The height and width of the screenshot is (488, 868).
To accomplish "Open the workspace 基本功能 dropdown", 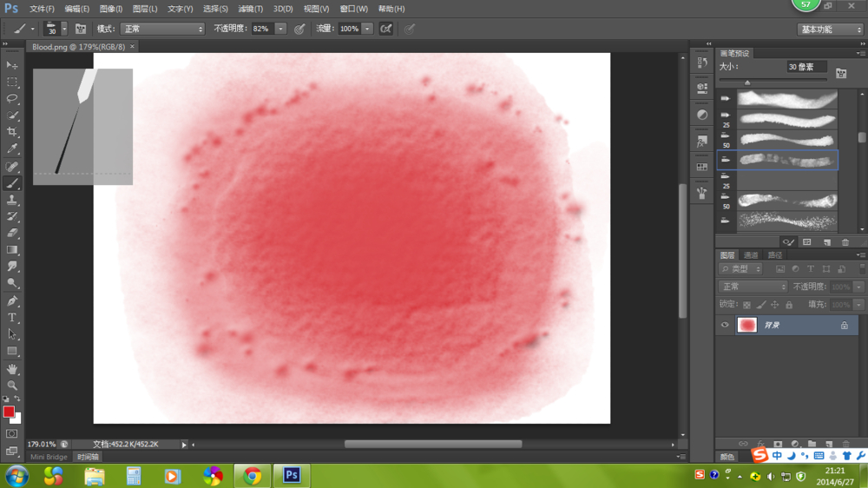I will (x=830, y=30).
